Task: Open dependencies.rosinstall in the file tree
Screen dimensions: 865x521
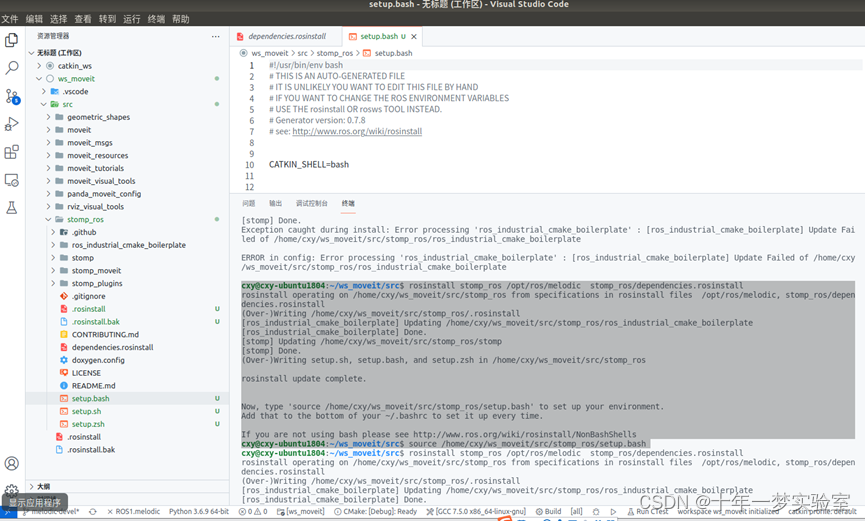Action: pos(112,347)
